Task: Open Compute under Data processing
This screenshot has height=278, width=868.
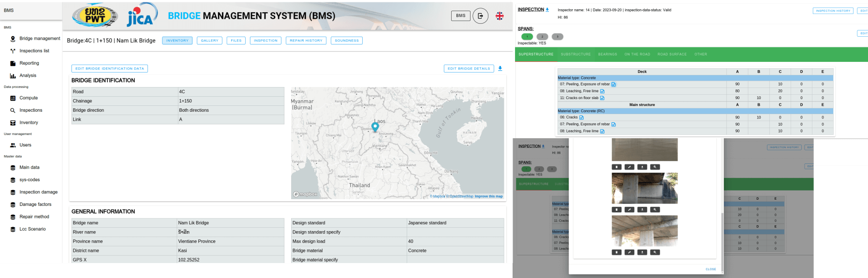Action: tap(24, 98)
